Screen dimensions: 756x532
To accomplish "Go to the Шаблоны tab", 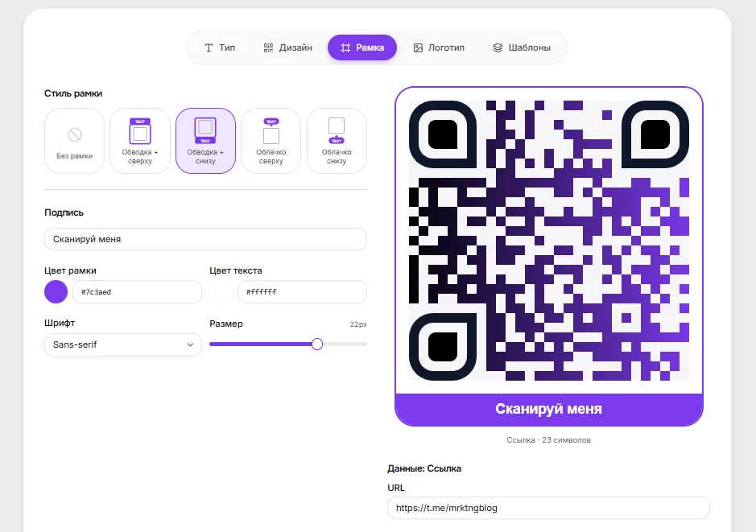I will click(521, 47).
